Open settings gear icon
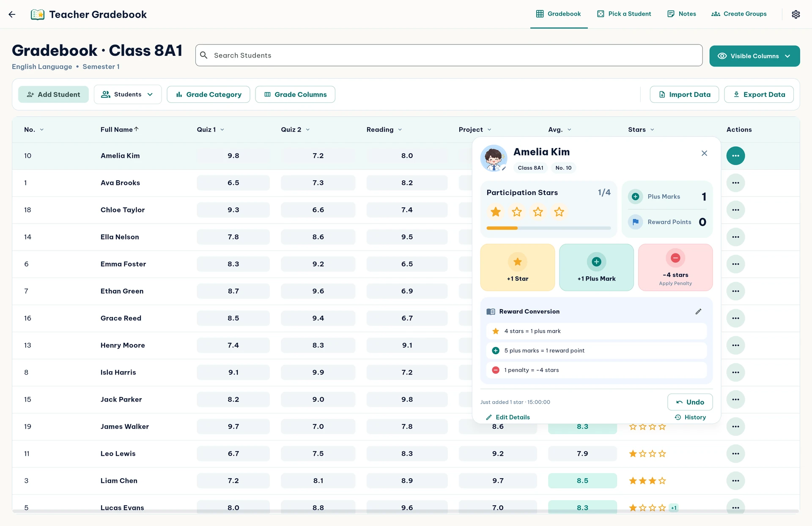Screen dimensions: 812x526 (x=796, y=14)
